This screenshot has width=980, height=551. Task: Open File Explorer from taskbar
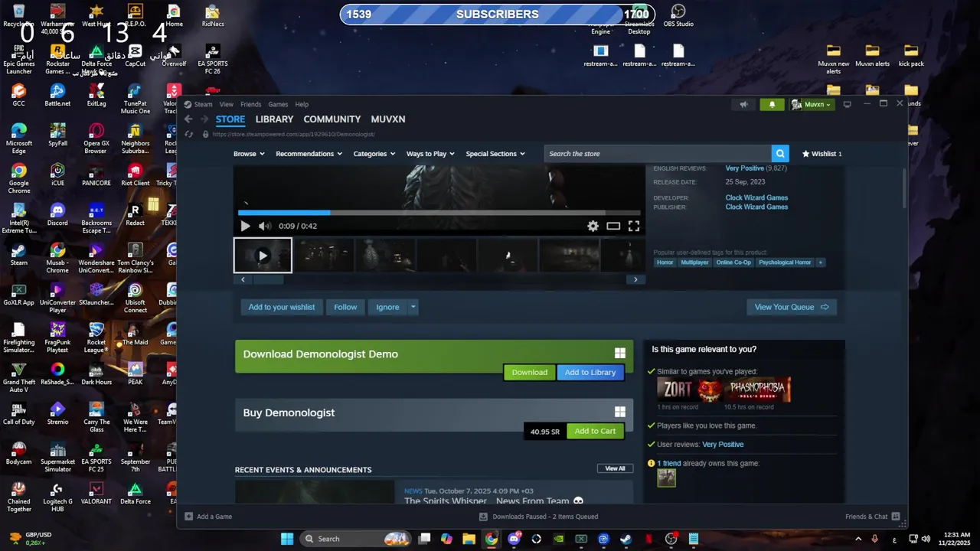pos(469,539)
